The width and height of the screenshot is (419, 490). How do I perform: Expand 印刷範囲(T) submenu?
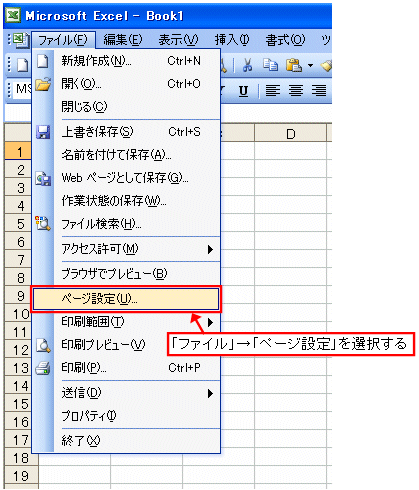click(210, 322)
